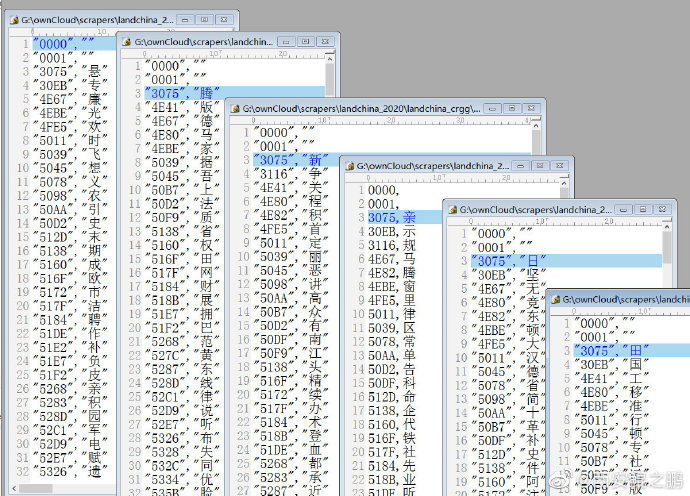Viewport: 690px width, 496px height.
Task: Click row "51DE", "血"
Action: [293, 450]
